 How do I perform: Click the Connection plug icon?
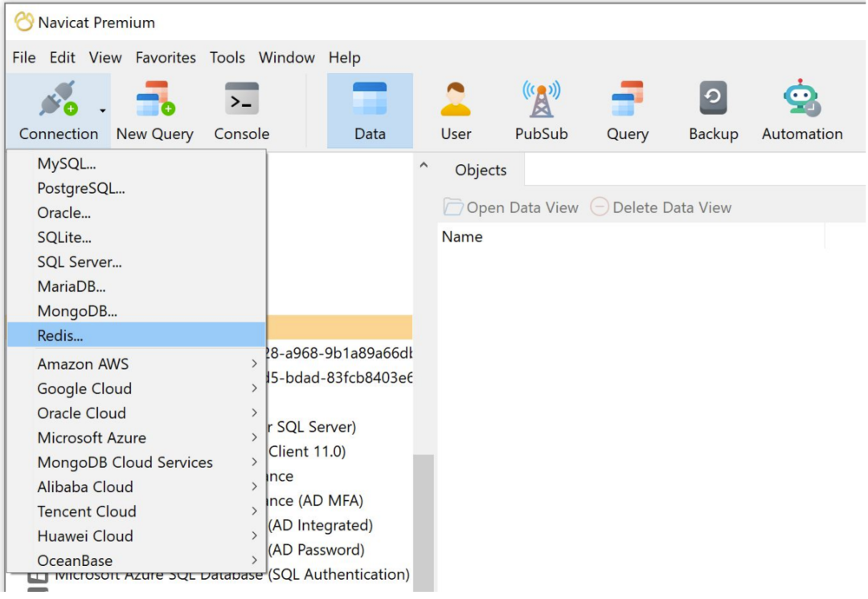tap(58, 100)
